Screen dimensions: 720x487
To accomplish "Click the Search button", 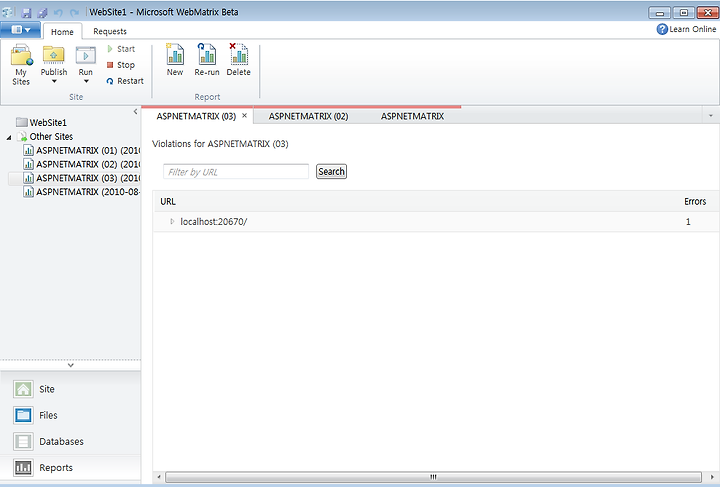I will coord(331,172).
